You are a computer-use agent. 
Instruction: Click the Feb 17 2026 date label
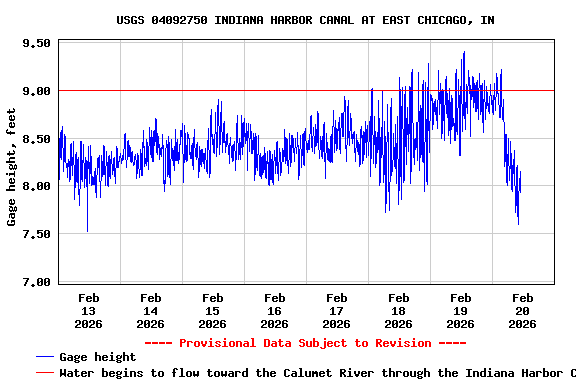(x=336, y=311)
